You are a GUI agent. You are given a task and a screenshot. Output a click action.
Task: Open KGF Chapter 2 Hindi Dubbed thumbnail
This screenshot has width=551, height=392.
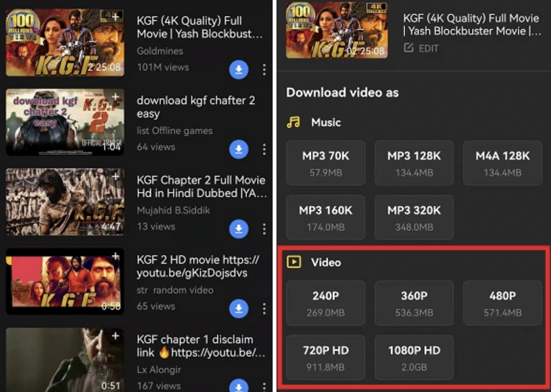pyautogui.click(x=65, y=202)
